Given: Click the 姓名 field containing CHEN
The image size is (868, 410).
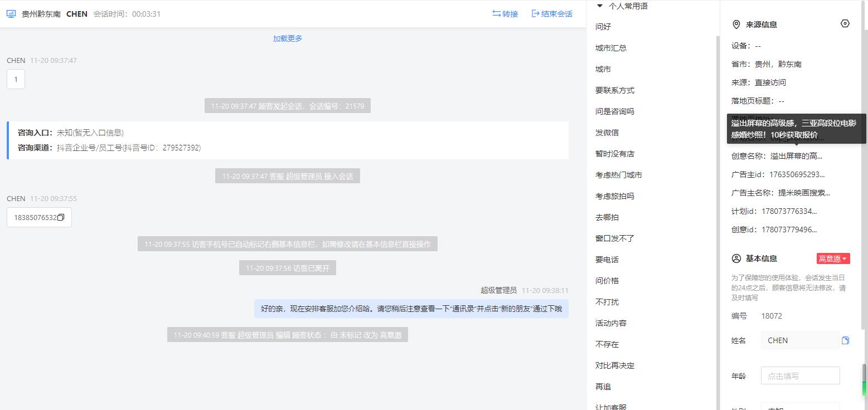Looking at the screenshot, I should coord(800,340).
